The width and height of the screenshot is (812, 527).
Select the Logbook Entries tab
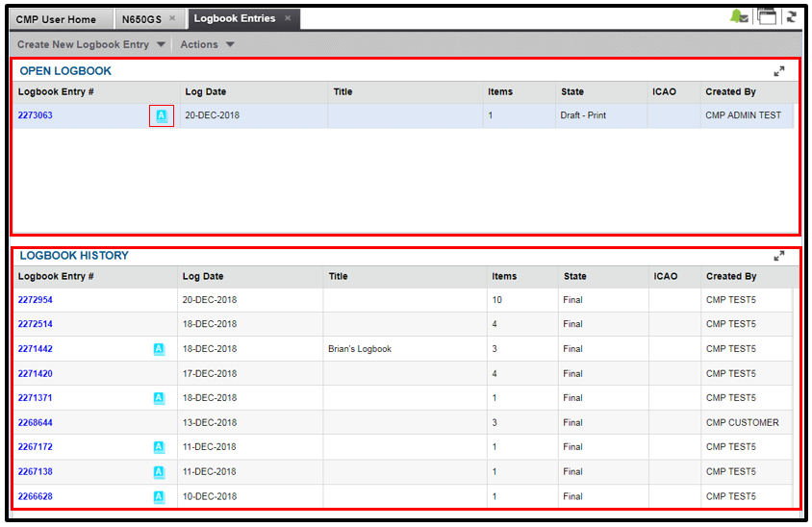pos(235,18)
